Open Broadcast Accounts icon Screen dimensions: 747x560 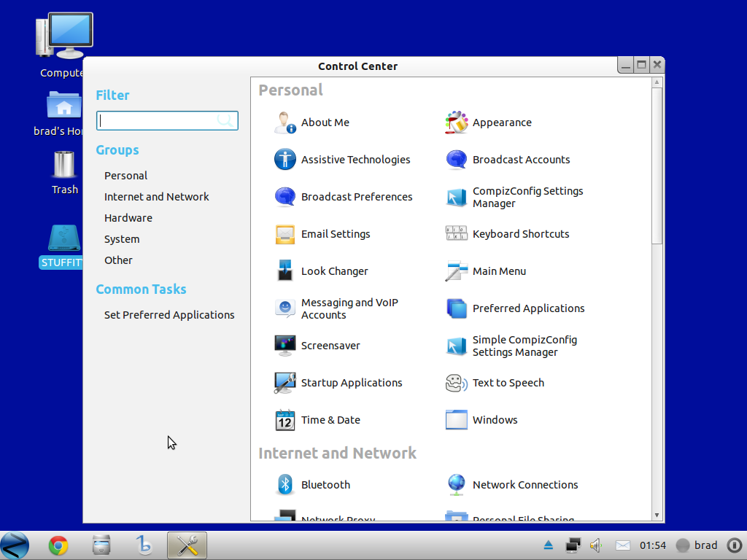[457, 160]
